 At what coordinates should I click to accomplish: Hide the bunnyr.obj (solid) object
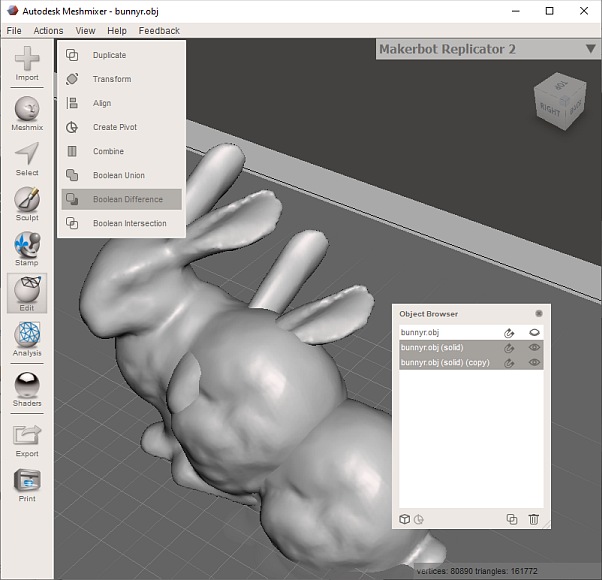(x=534, y=347)
